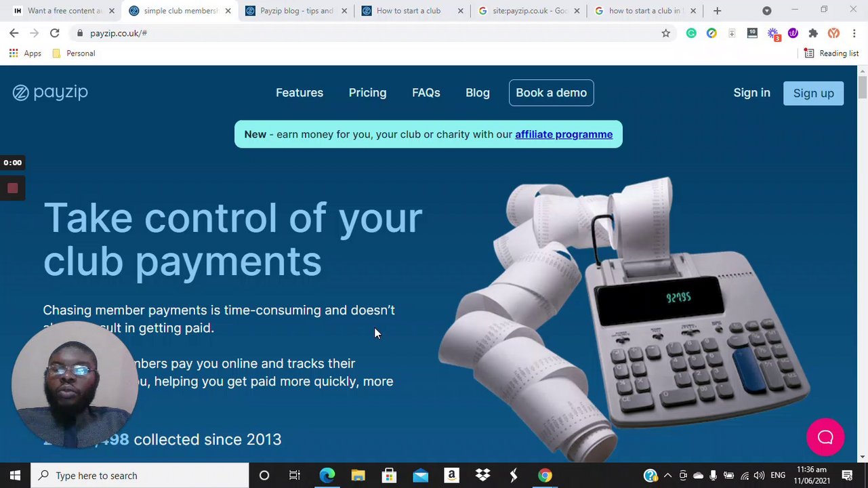Close the 'simple club membership' tab

(x=228, y=11)
